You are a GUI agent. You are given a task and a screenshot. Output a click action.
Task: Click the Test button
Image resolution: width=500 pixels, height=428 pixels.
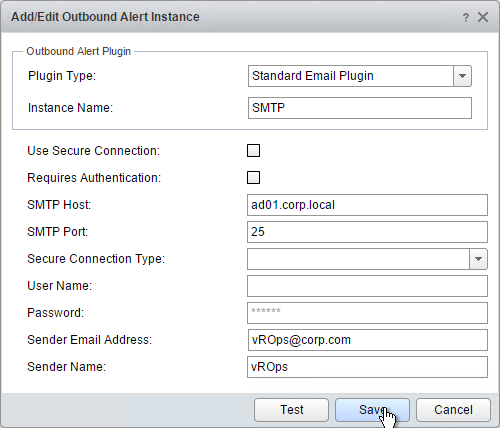coord(291,410)
